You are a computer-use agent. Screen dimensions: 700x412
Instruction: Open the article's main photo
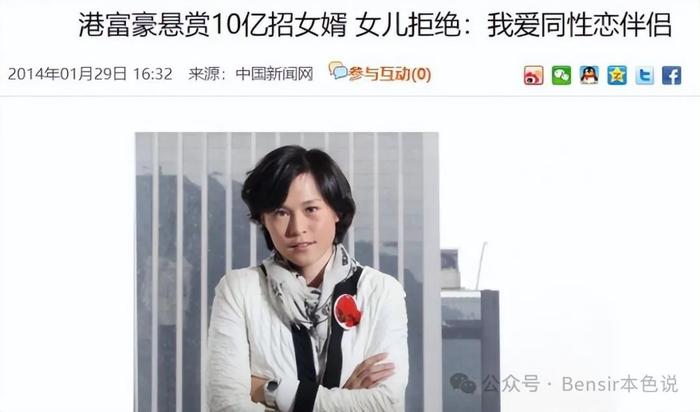287,272
